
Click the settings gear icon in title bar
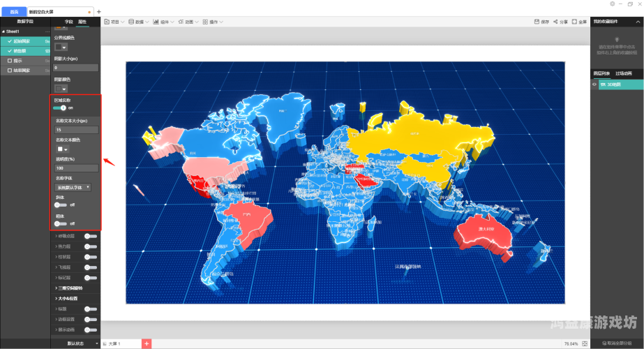(x=613, y=3)
